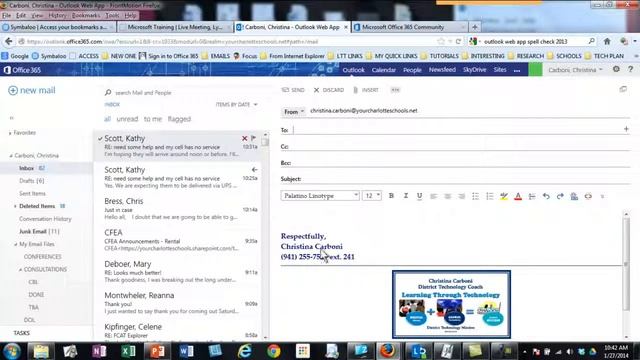Image resolution: width=640 pixels, height=360 pixels.
Task: Open the text highlight color tool
Action: [x=504, y=196]
